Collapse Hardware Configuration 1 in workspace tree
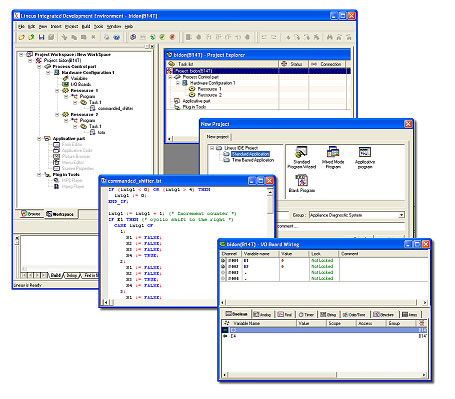The height and width of the screenshot is (399, 455). 48,72
